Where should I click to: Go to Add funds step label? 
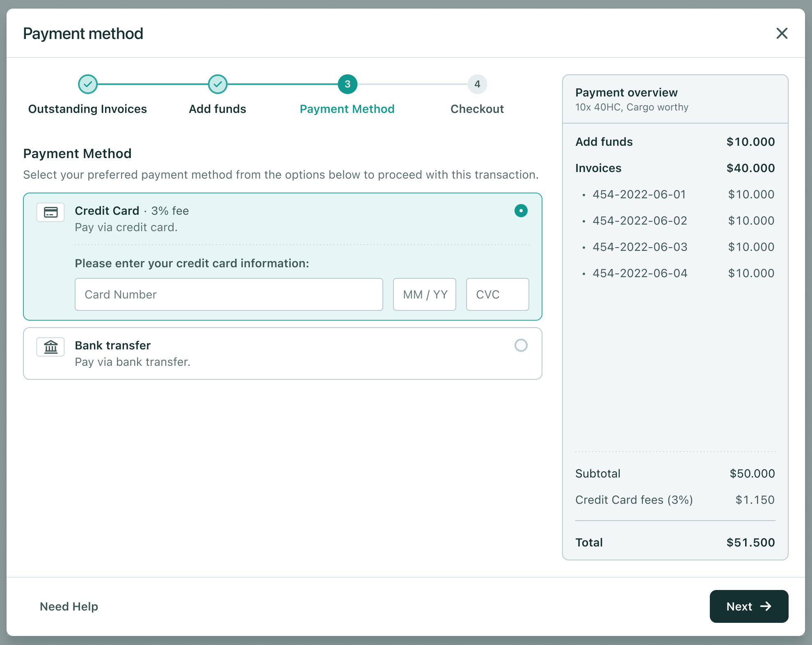217,109
